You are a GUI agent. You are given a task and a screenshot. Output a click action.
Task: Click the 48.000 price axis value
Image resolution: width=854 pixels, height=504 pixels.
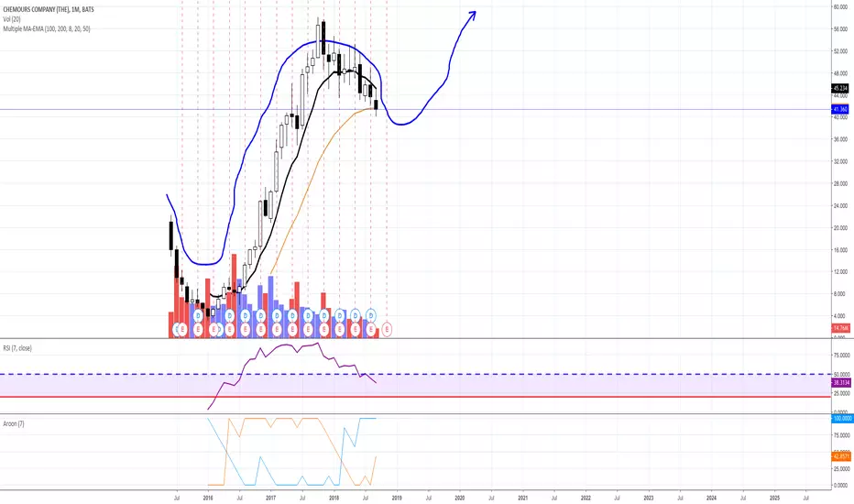click(840, 73)
